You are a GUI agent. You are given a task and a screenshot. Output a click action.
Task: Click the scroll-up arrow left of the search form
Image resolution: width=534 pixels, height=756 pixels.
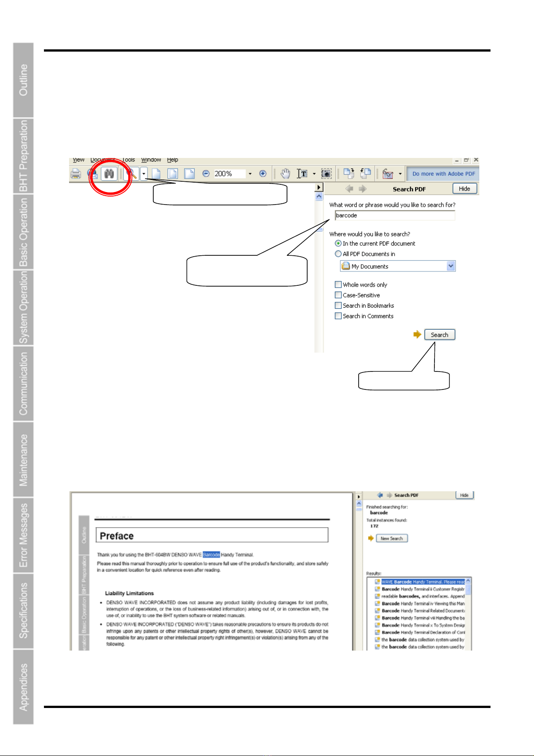tap(319, 197)
